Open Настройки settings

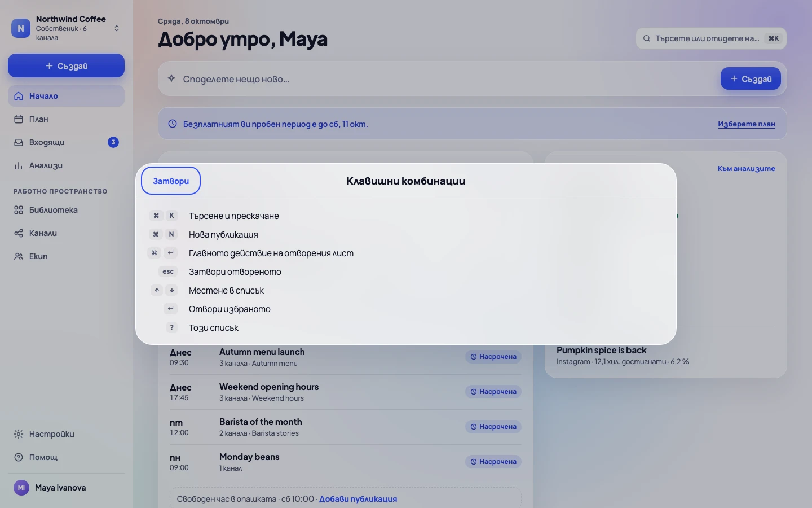[x=66, y=434]
